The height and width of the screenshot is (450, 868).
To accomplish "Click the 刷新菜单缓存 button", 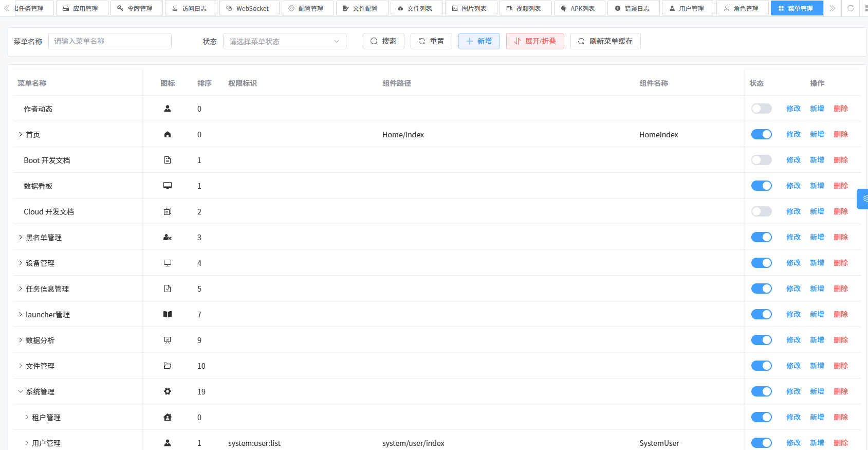I will 605,41.
